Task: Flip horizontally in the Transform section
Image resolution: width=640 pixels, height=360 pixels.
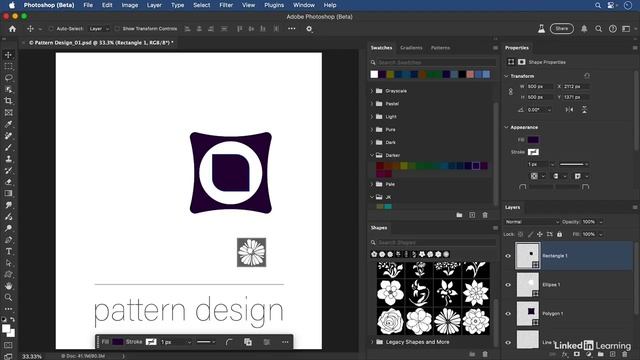Action: point(569,109)
